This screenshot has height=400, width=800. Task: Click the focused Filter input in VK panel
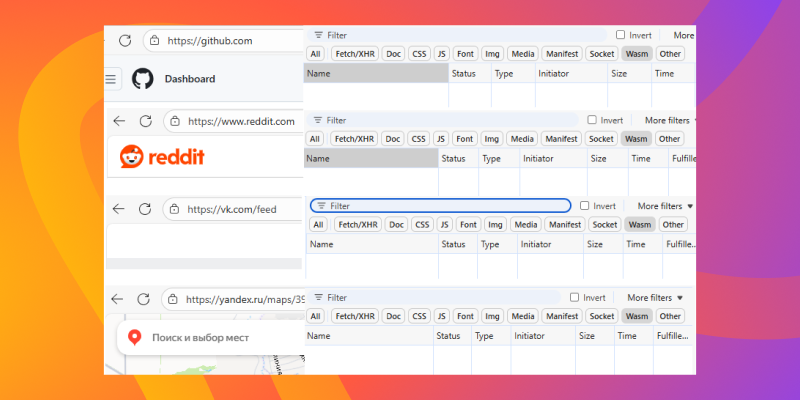pos(440,206)
